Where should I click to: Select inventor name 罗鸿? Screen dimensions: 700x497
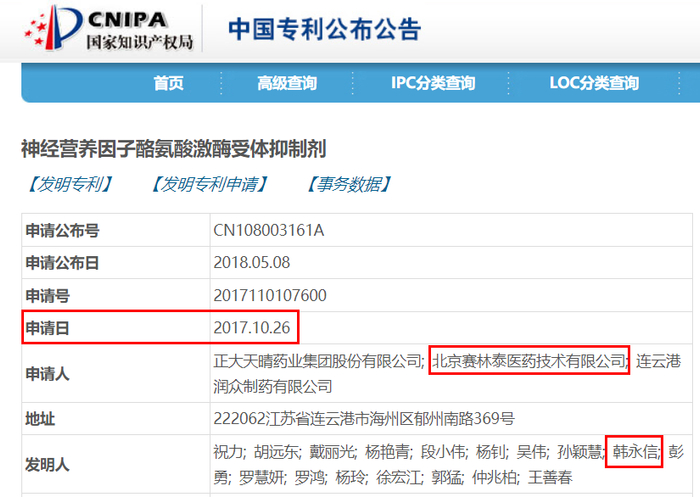point(309,478)
